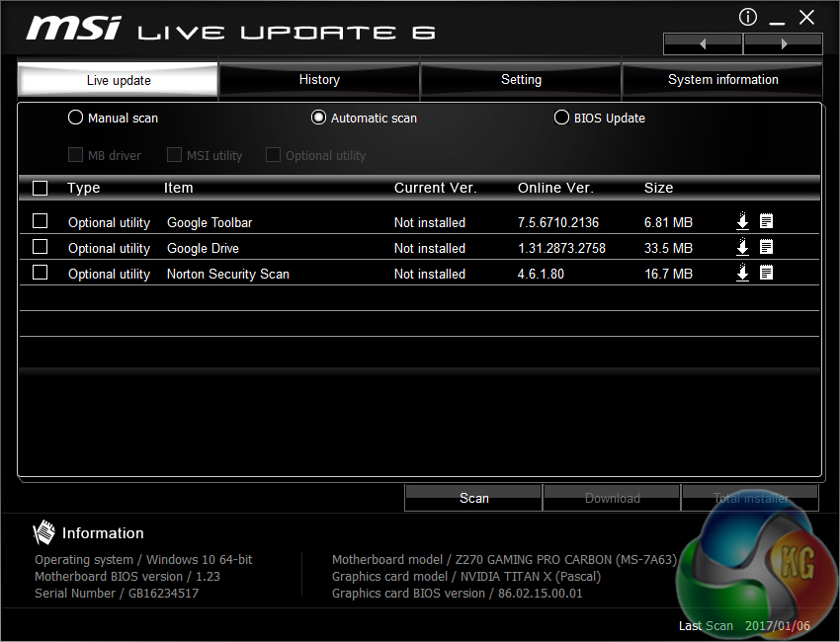Click the Graphics card BIOS version line
The width and height of the screenshot is (840, 642).
tap(457, 594)
